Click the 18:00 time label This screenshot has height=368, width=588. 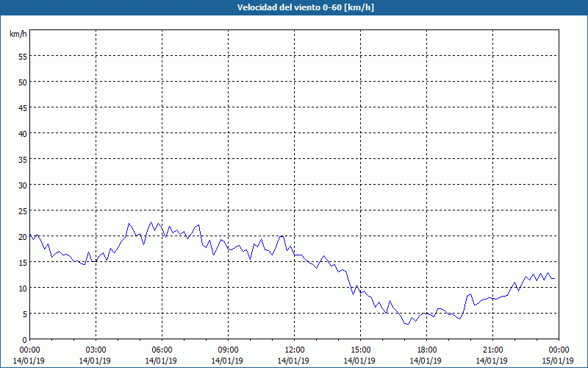click(x=427, y=350)
